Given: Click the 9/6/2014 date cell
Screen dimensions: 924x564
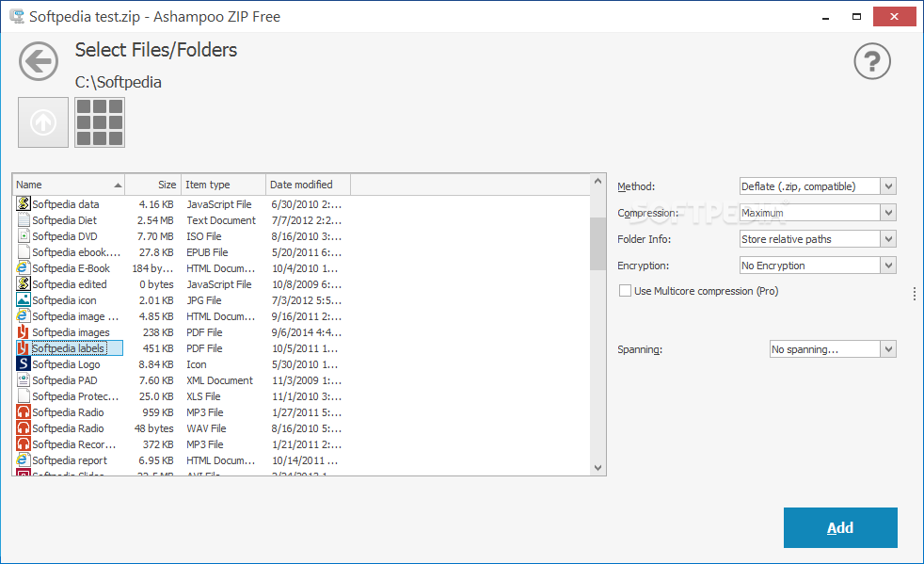Looking at the screenshot, I should click(307, 332).
